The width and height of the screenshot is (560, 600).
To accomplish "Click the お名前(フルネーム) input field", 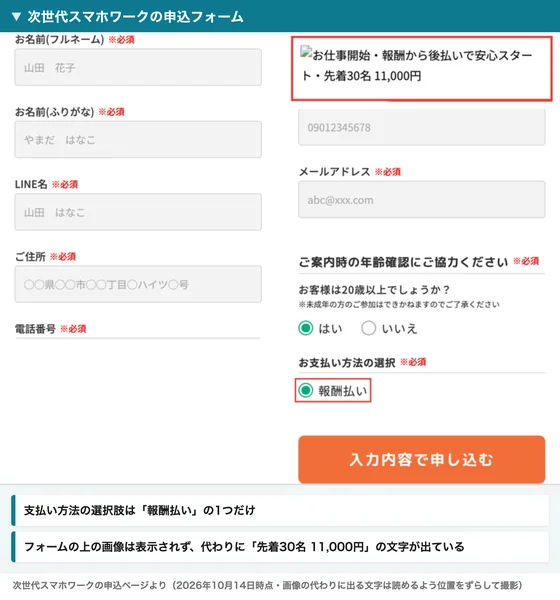I will pyautogui.click(x=138, y=67).
